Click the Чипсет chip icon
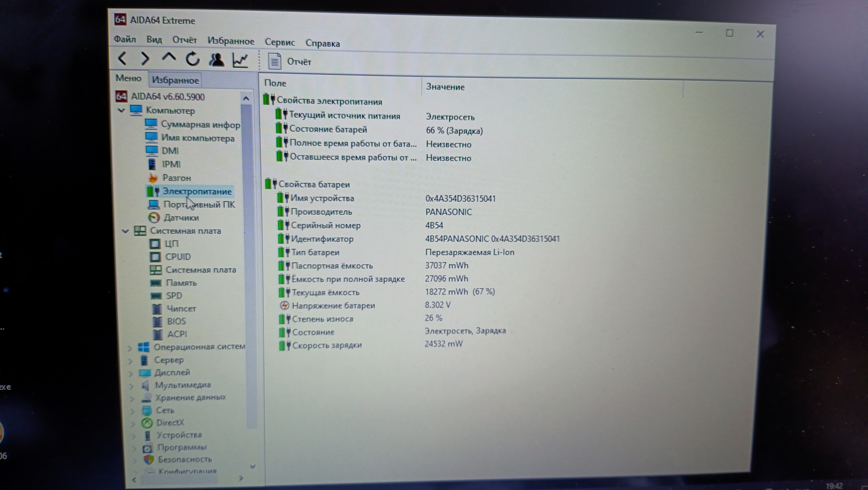This screenshot has width=868, height=490. click(x=157, y=309)
